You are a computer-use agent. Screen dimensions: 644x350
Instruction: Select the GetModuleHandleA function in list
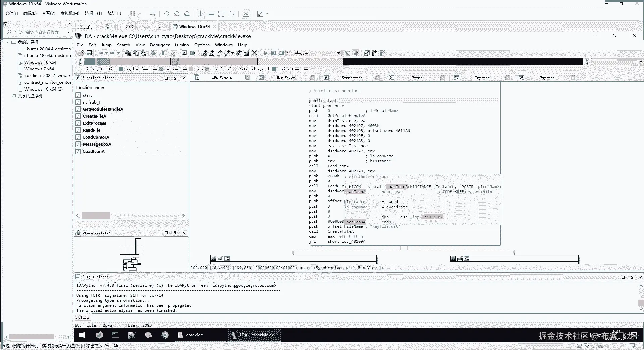pos(103,109)
